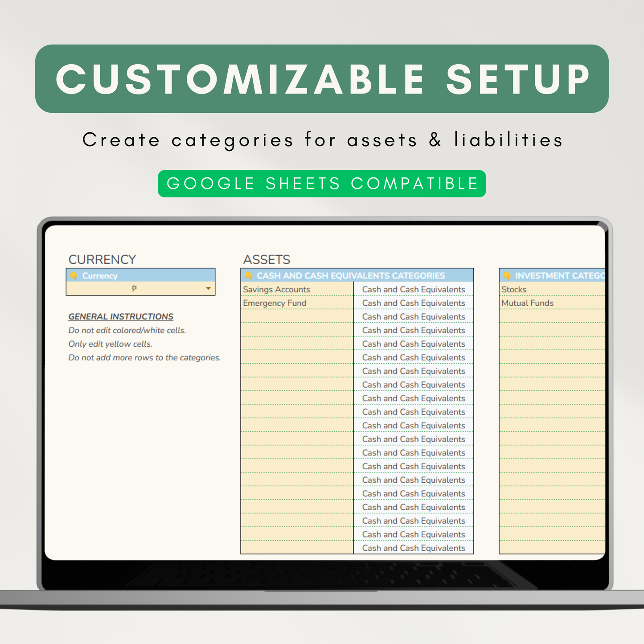Click the first empty cell below Emergency Fund
Screen dimensions: 644x644
(x=296, y=317)
